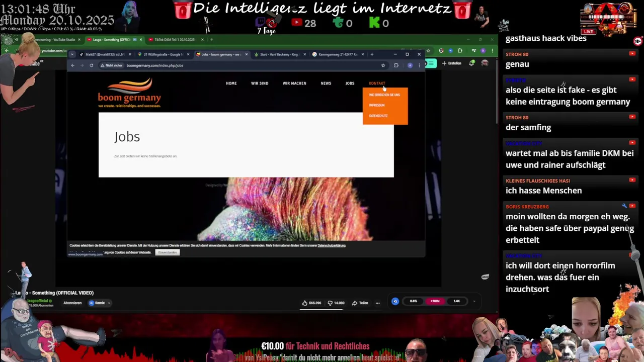Screen dimensions: 644x362
Task: Switch to the Maik87 TikTok tab
Action: [x=105, y=54]
